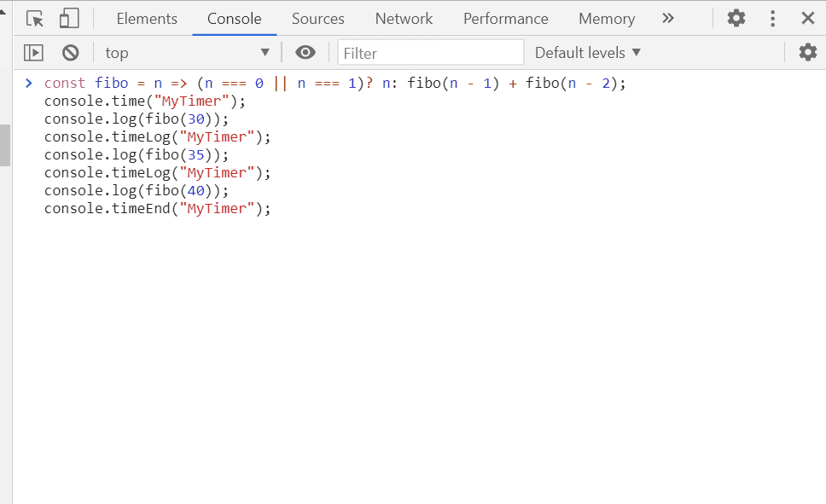Viewport: 826px width, 504px height.
Task: Open the Sources panel
Action: point(317,18)
